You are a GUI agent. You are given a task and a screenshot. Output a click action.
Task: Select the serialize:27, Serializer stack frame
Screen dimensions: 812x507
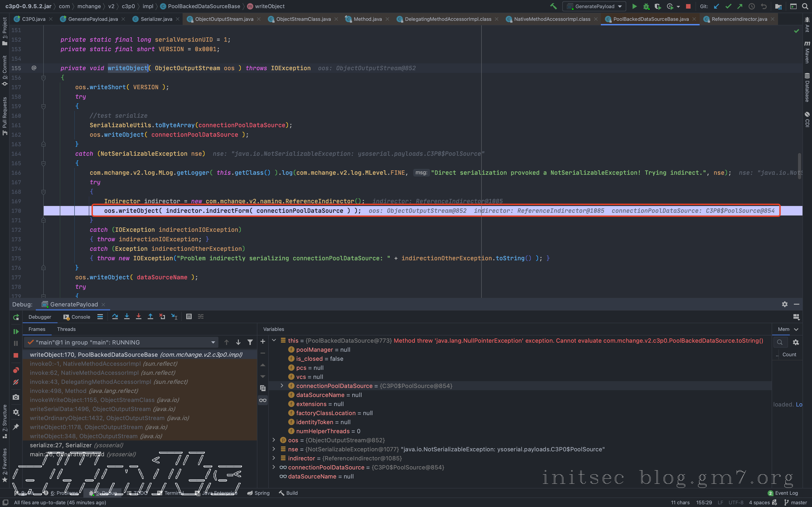tap(77, 445)
